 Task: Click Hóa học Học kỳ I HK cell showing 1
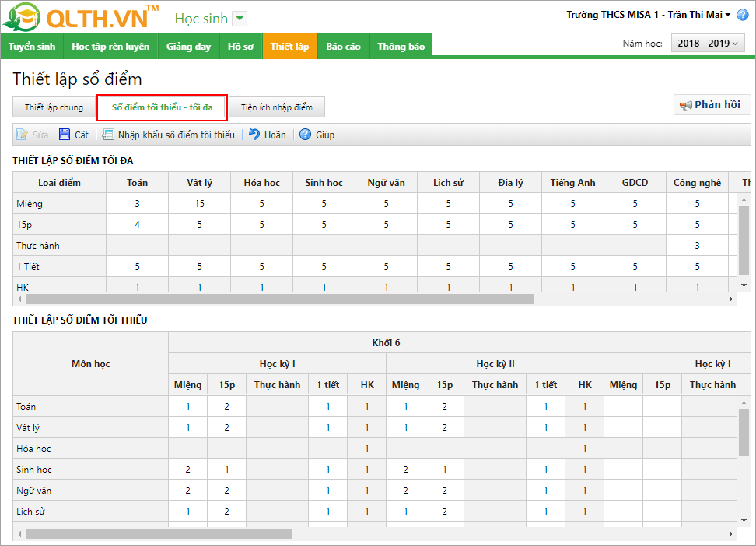point(367,449)
